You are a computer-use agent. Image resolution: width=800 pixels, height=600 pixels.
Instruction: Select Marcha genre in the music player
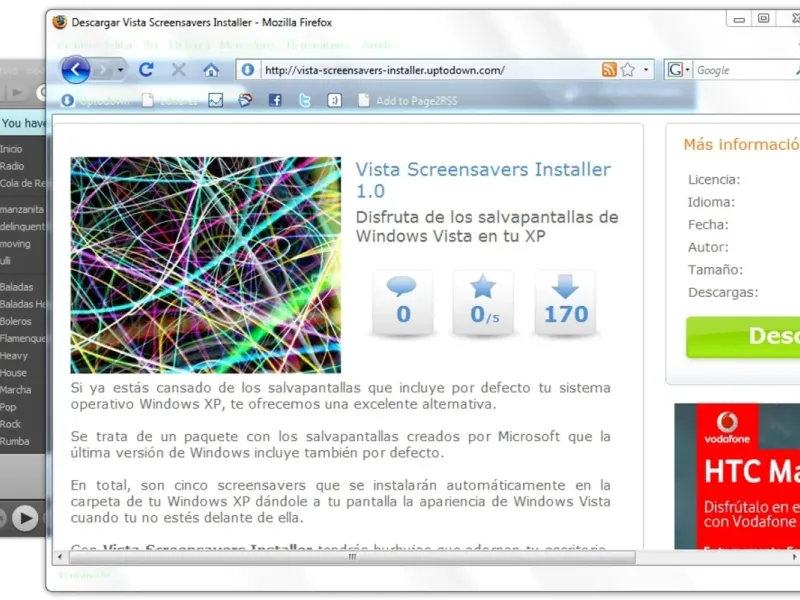coord(16,390)
